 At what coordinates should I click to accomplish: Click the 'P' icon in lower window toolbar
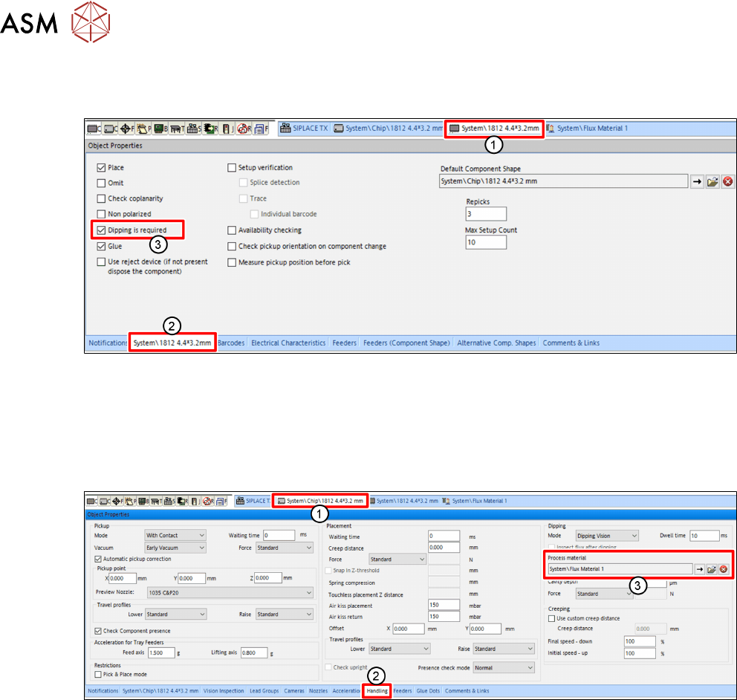tap(130, 501)
